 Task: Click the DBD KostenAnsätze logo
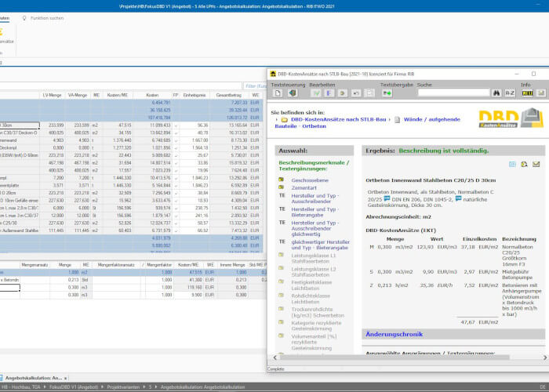click(511, 118)
